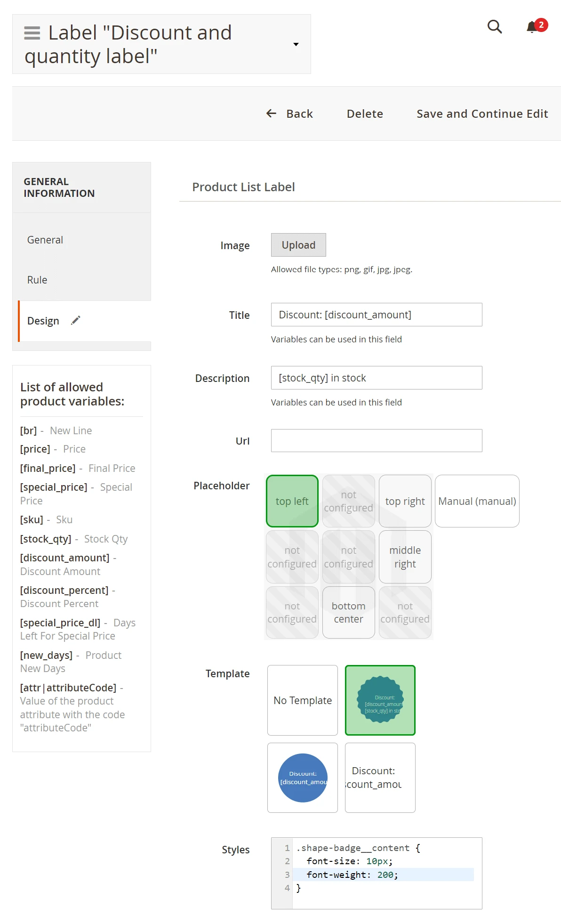Open the General settings tab
561x924 pixels.
[45, 240]
